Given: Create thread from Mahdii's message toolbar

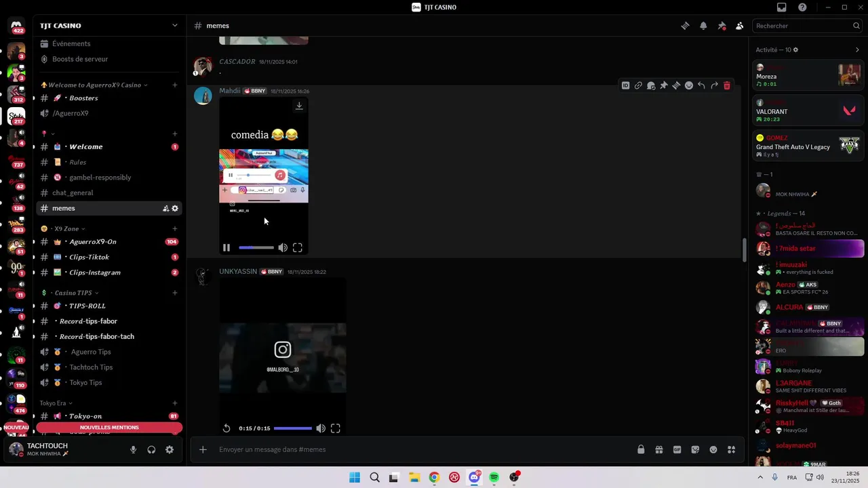Looking at the screenshot, I should (676, 85).
